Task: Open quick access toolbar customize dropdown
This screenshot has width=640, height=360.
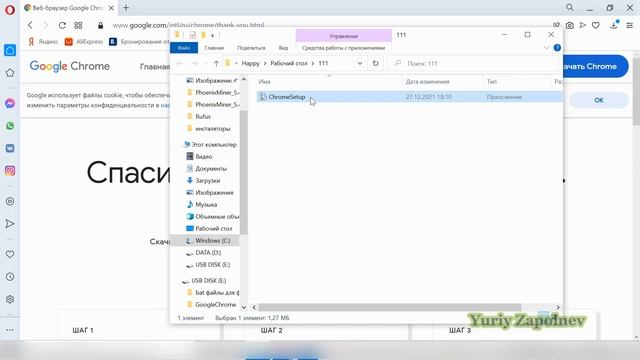Action: tap(212, 36)
